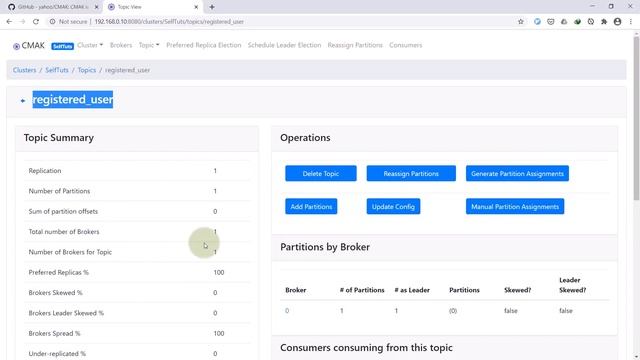Viewport: 640px width, 360px height.
Task: Open Reassign Partitions nav item
Action: tap(355, 45)
